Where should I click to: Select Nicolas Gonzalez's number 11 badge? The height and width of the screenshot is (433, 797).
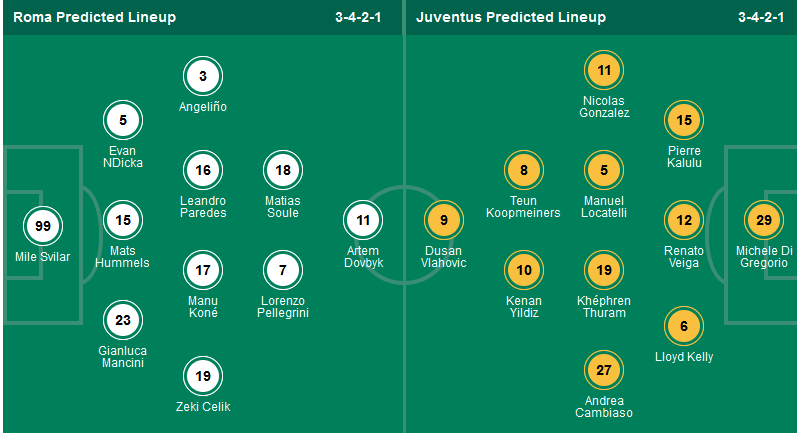604,70
